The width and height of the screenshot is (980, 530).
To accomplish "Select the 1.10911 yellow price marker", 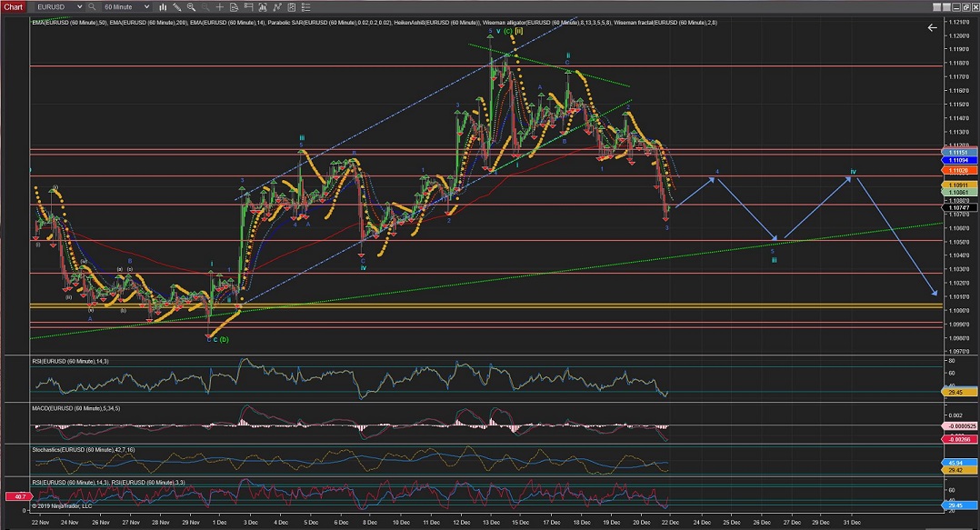I will pos(959,185).
